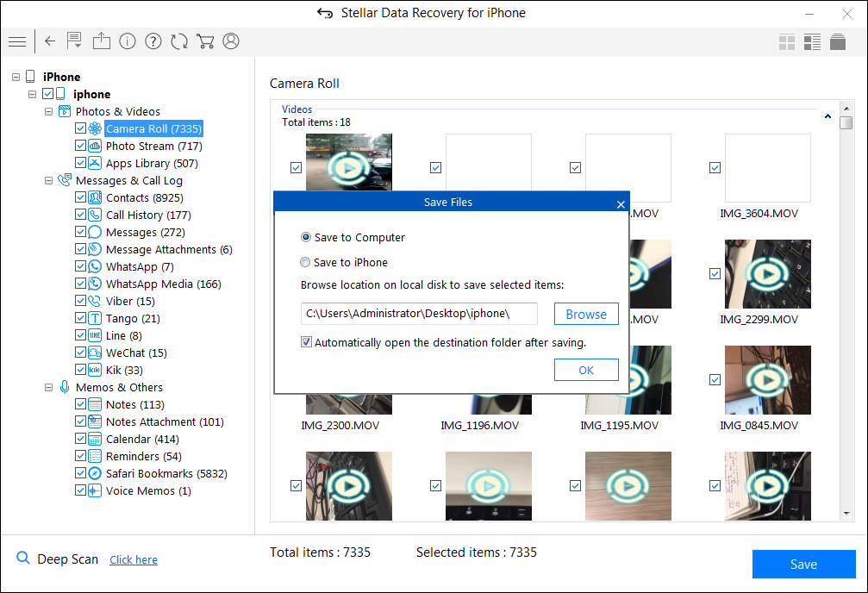Open the info (i) toolbar icon
The height and width of the screenshot is (593, 868).
click(128, 41)
